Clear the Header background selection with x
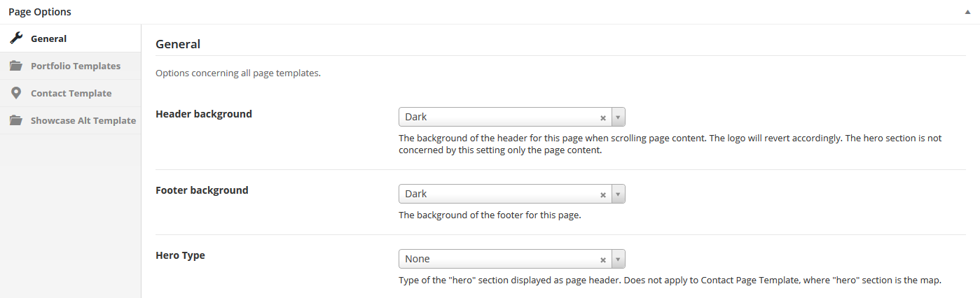 pos(602,118)
